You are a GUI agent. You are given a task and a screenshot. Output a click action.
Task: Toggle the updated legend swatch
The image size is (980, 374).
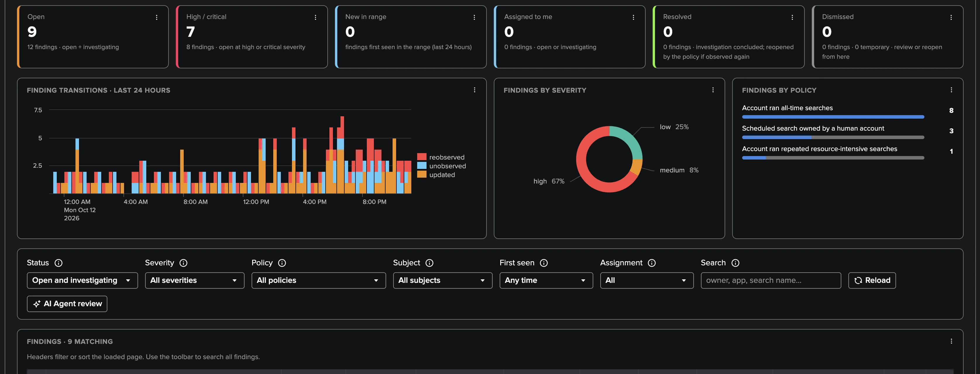pyautogui.click(x=422, y=174)
